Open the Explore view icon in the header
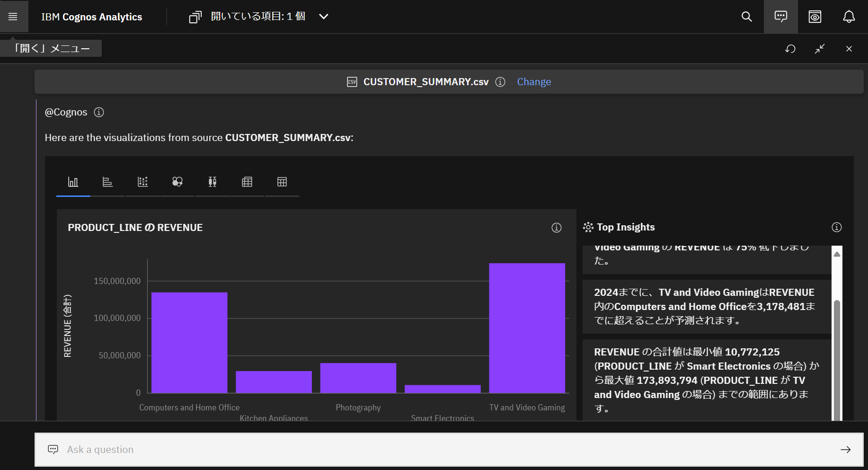 (815, 17)
